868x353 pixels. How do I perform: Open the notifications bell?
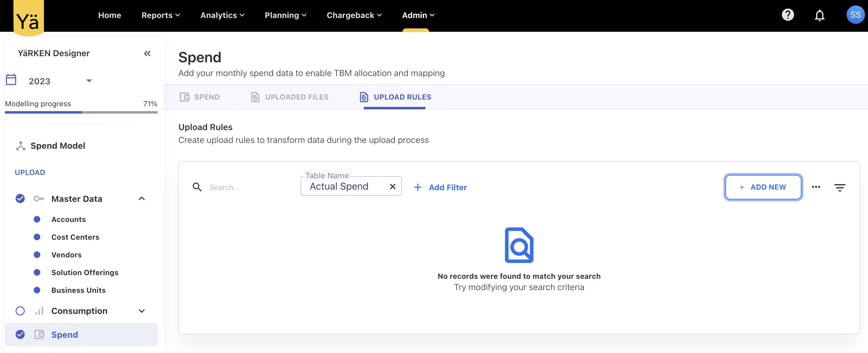pos(819,15)
